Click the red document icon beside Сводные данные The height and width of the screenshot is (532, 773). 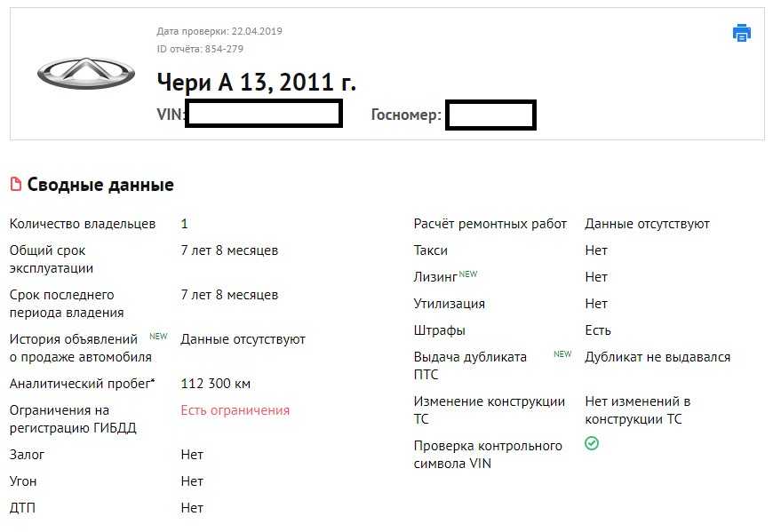pos(15,185)
